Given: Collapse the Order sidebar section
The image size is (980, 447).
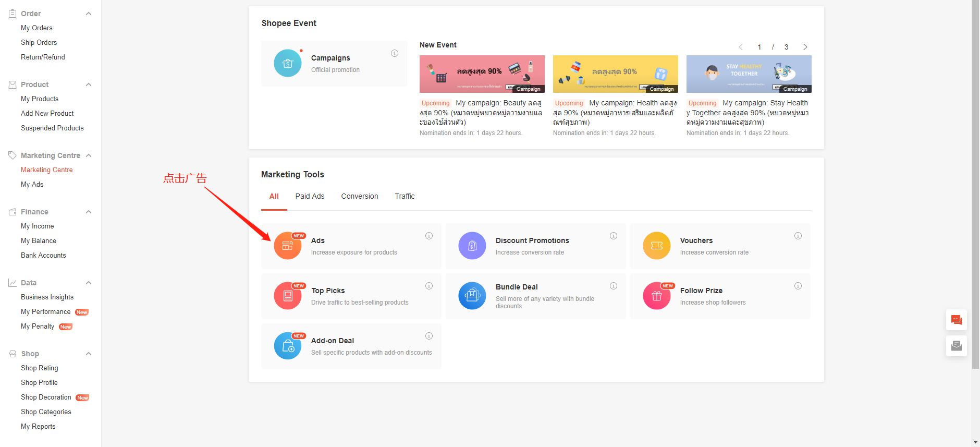Looking at the screenshot, I should pos(89,14).
